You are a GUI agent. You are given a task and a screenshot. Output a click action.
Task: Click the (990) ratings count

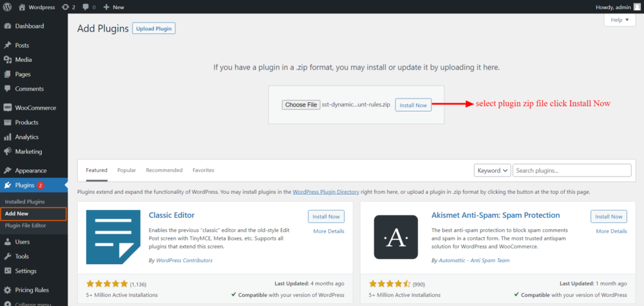coord(419,284)
